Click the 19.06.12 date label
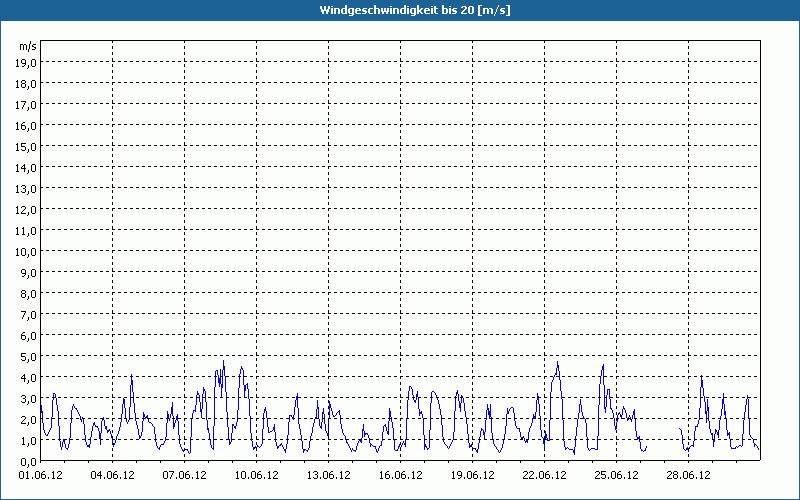This screenshot has width=800, height=500. [x=472, y=476]
